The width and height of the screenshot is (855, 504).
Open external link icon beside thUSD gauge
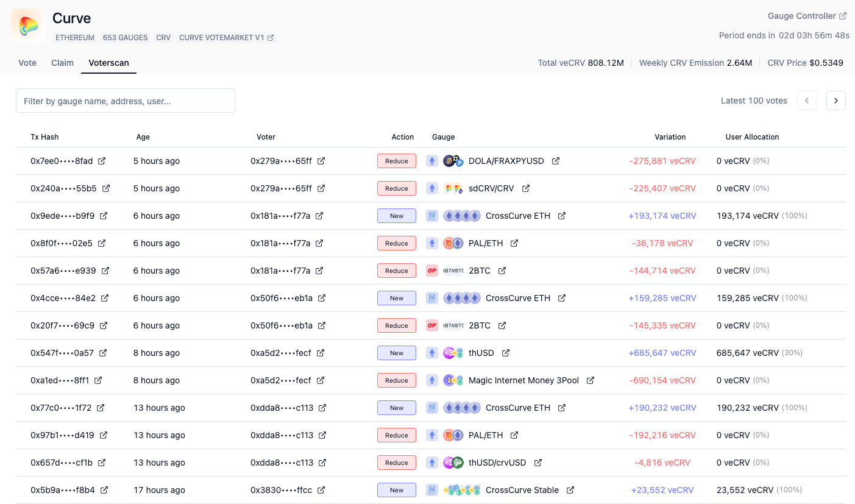pos(506,353)
